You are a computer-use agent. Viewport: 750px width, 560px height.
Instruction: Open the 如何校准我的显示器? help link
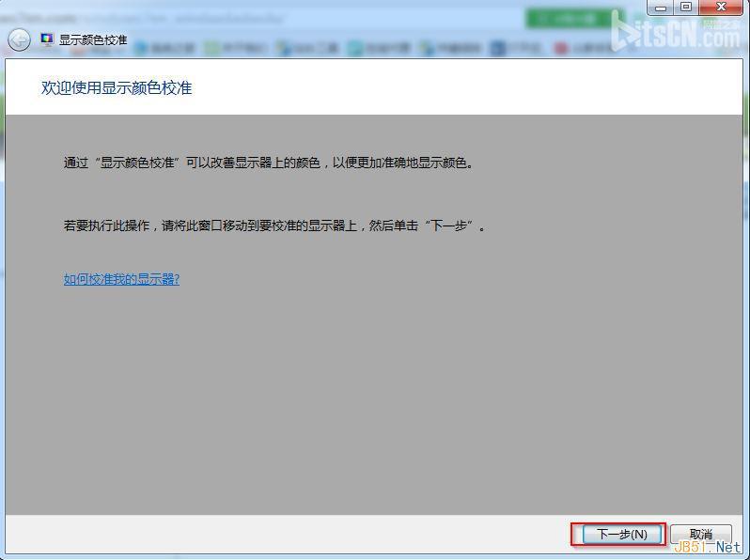[x=121, y=279]
